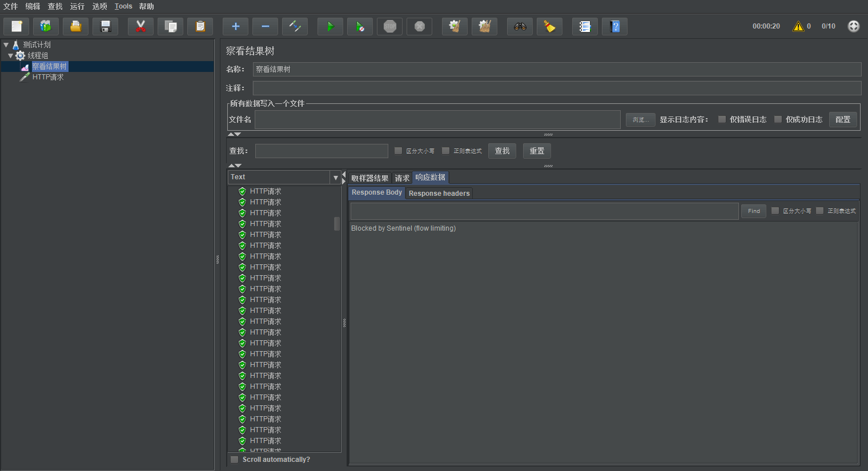Switch to the Response headers tab
The height and width of the screenshot is (471, 868).
[439, 194]
